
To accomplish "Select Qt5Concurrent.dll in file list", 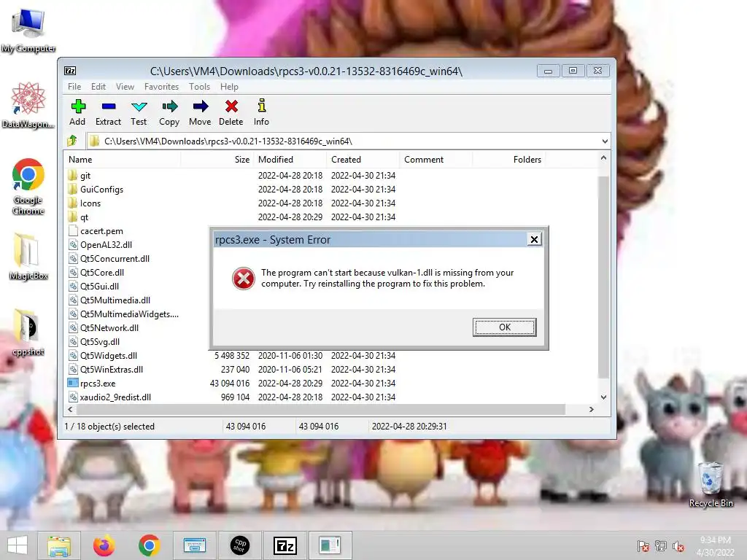I will [x=109, y=259].
